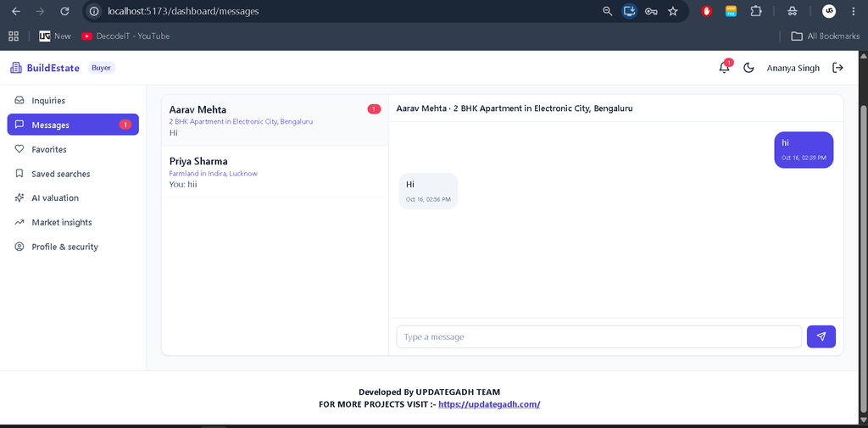Bookmark this page with star icon
This screenshot has height=428, width=868.
pyautogui.click(x=672, y=11)
